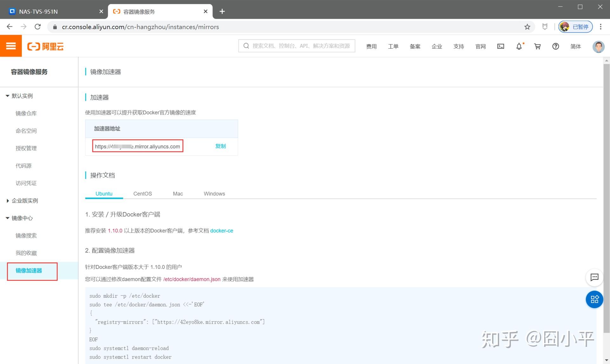Switch to the Windows tab
Screen dimensions: 610x364
(214, 193)
